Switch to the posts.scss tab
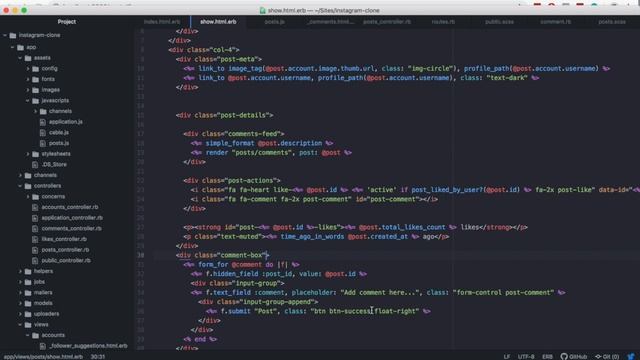The height and width of the screenshot is (360, 640). (x=612, y=22)
